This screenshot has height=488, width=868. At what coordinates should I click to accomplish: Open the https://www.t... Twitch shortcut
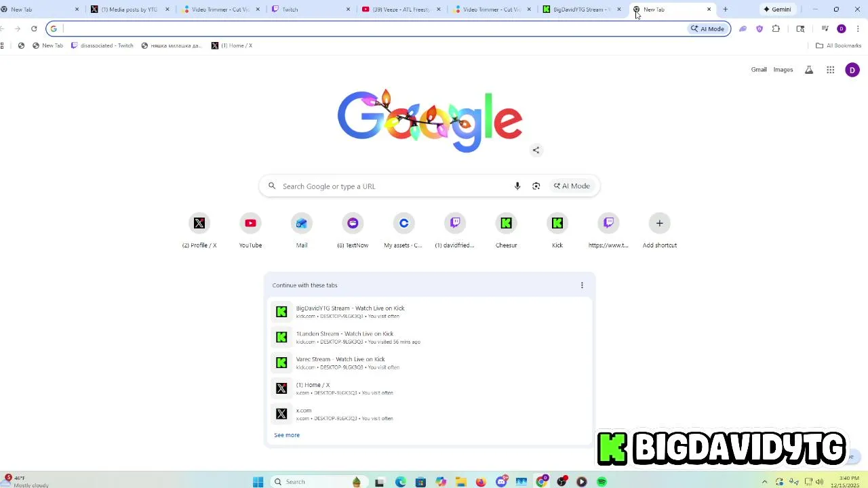(608, 223)
